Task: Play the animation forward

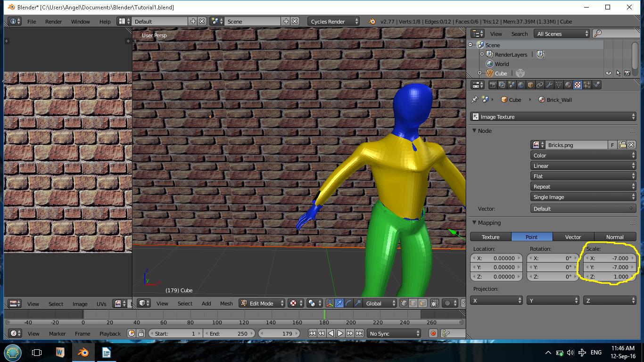Action: coord(340,334)
